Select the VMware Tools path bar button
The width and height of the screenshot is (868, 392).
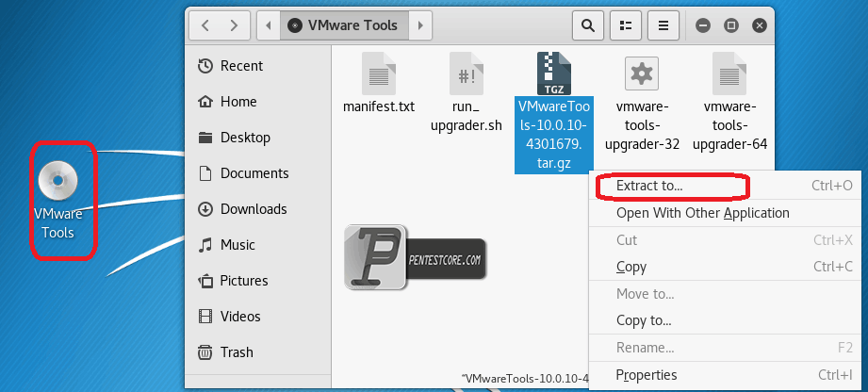[x=344, y=25]
